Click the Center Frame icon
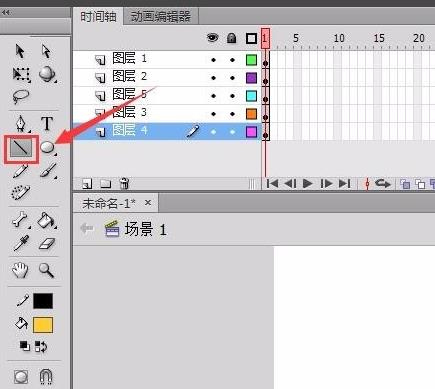The width and height of the screenshot is (435, 389). coord(367,184)
